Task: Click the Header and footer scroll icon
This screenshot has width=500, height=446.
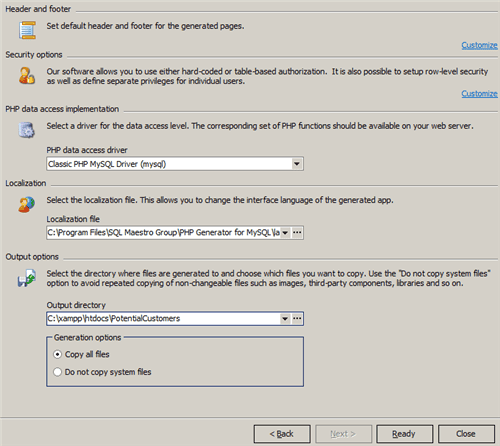Action: point(27,30)
